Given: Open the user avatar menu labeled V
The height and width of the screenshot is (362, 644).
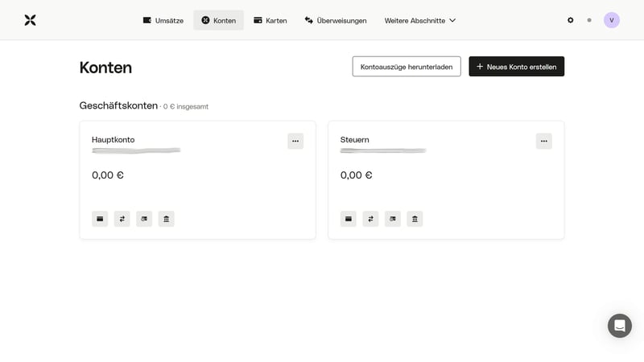Looking at the screenshot, I should tap(612, 20).
